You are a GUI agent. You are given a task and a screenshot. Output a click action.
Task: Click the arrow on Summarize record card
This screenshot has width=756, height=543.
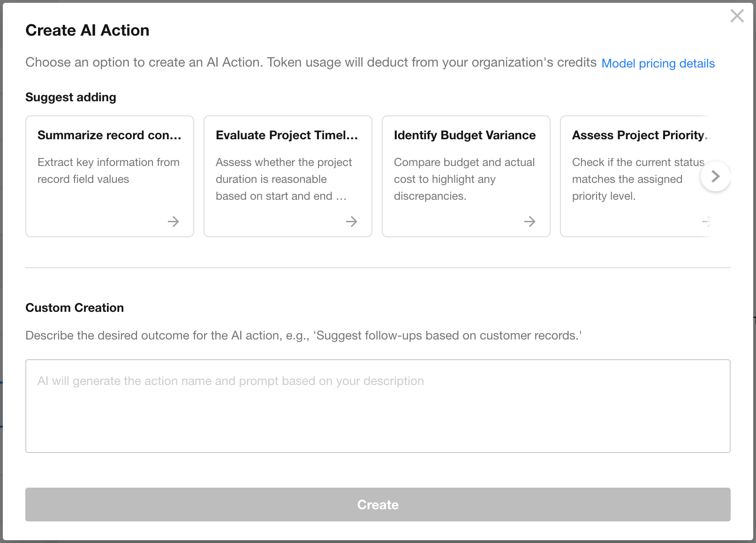(x=174, y=221)
